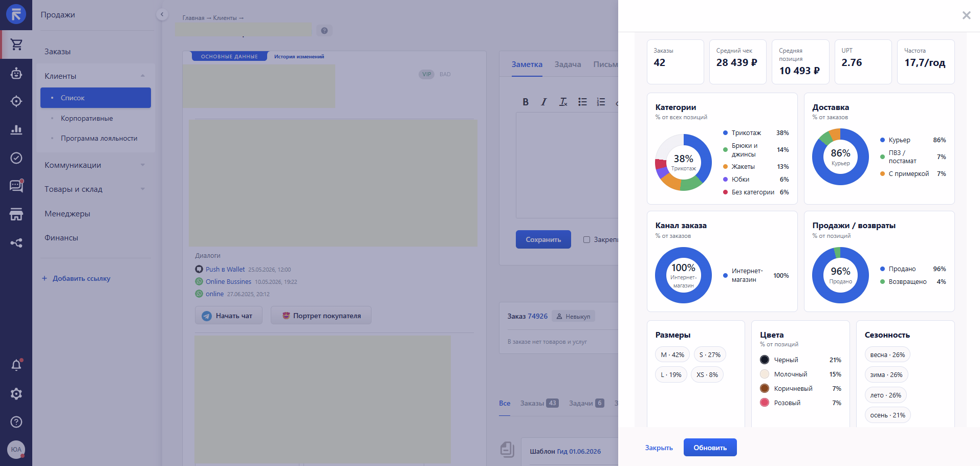Open order 74926 link
980x466 pixels.
537,316
